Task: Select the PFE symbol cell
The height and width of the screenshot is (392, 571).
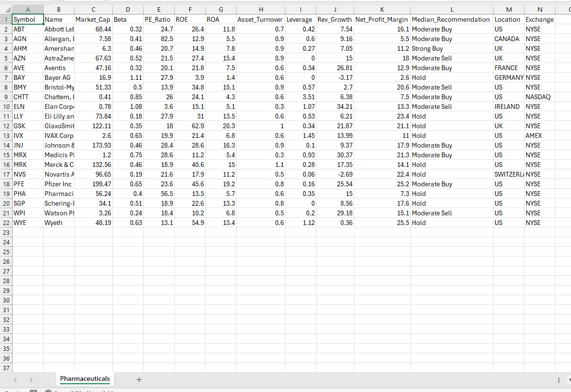Action: pos(28,184)
